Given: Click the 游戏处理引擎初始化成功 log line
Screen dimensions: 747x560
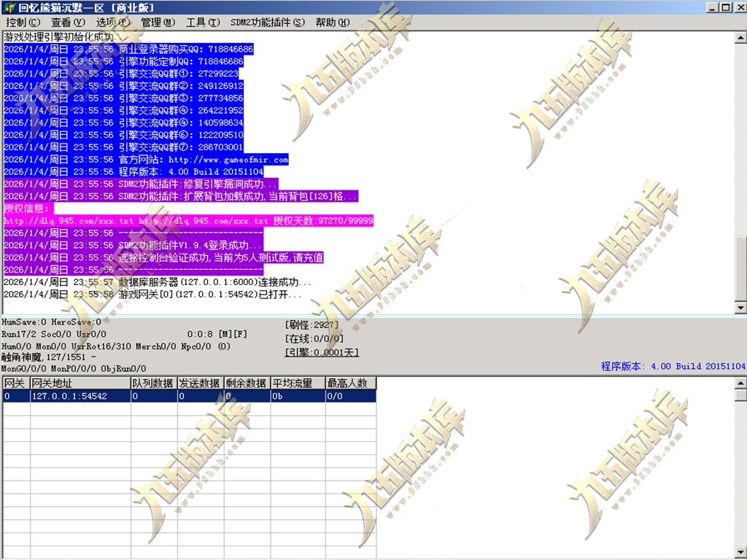Looking at the screenshot, I should pos(65,36).
